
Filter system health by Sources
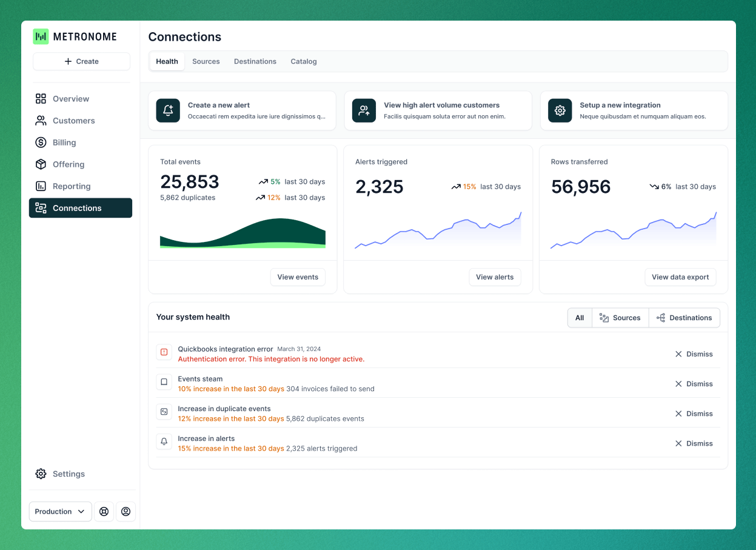pyautogui.click(x=620, y=317)
